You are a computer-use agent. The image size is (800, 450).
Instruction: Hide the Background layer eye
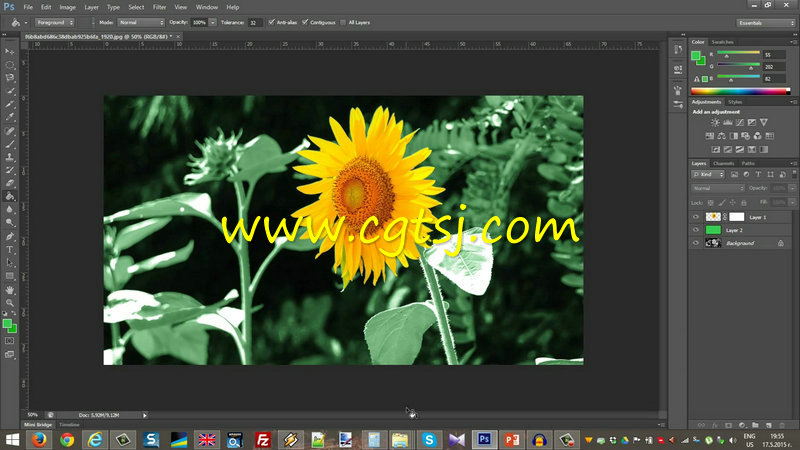(x=696, y=243)
